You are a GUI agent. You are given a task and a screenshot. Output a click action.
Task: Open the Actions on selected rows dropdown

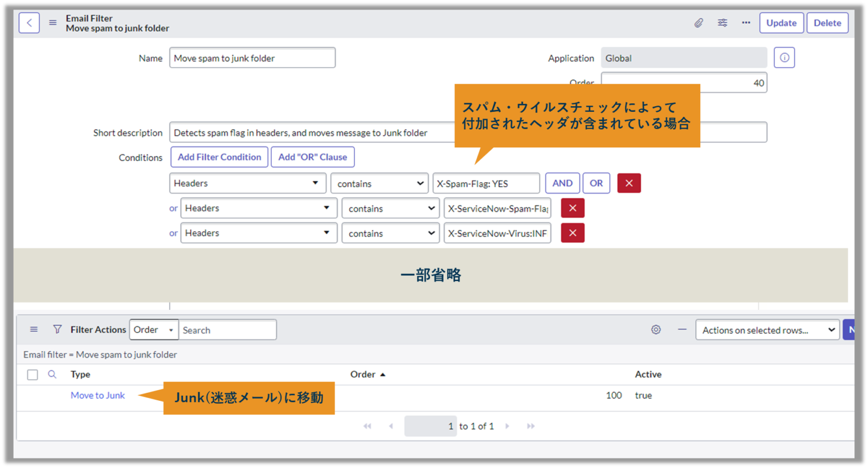click(767, 330)
